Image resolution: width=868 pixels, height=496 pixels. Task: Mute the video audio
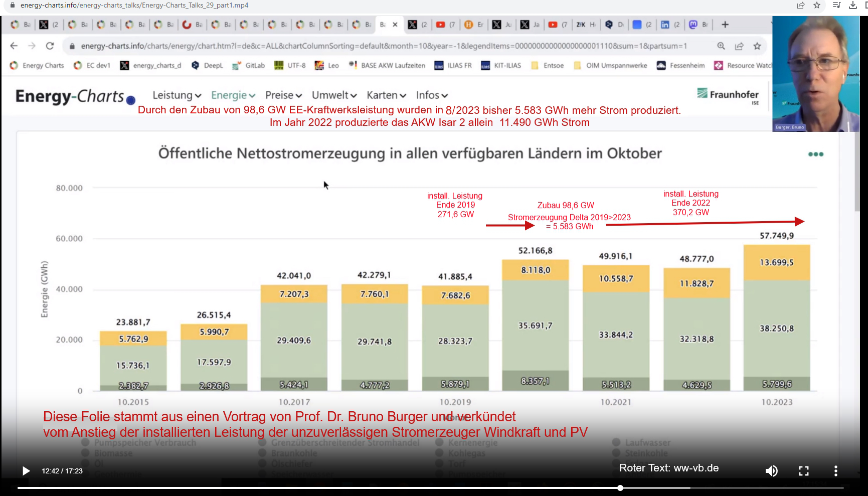click(x=771, y=471)
